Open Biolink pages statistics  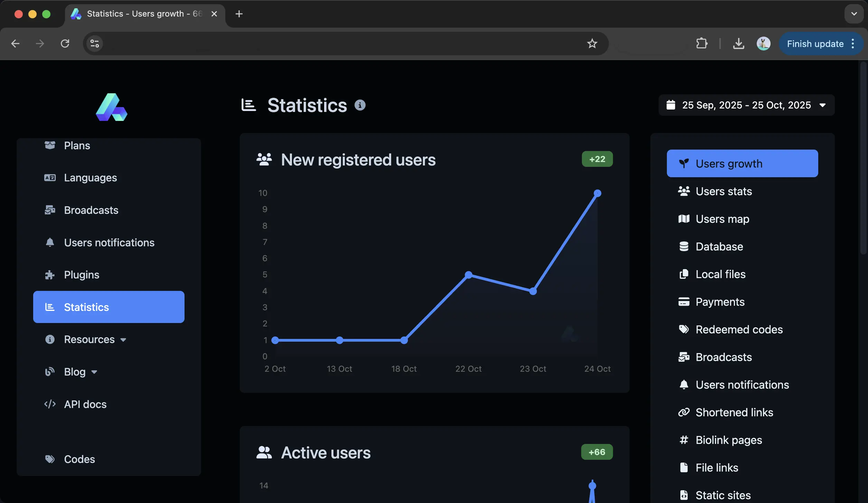click(x=728, y=440)
